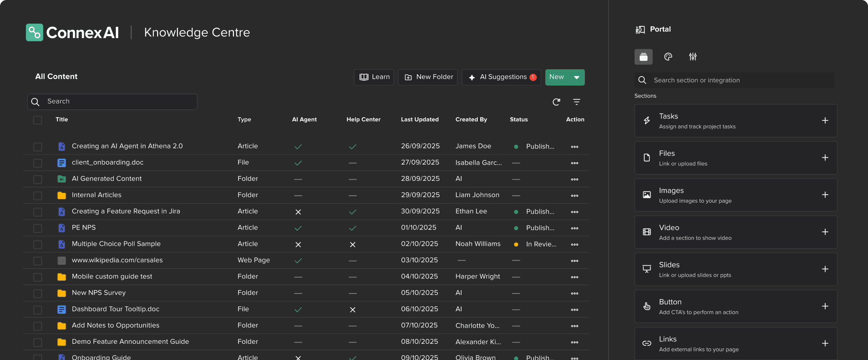Open Creating a Feature Request in Jira
This screenshot has height=360, width=868.
pyautogui.click(x=126, y=211)
